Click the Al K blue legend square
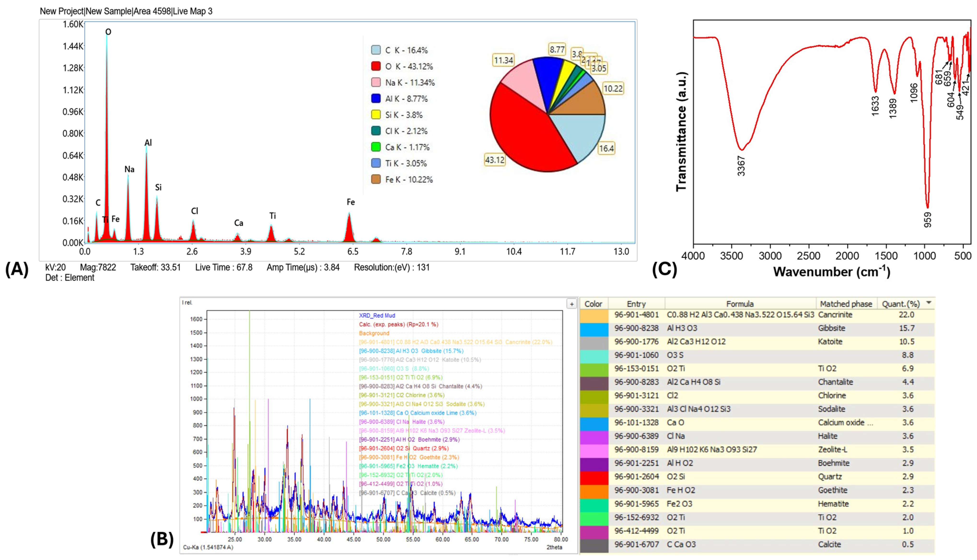Screen dimensions: 977x560 [376, 98]
